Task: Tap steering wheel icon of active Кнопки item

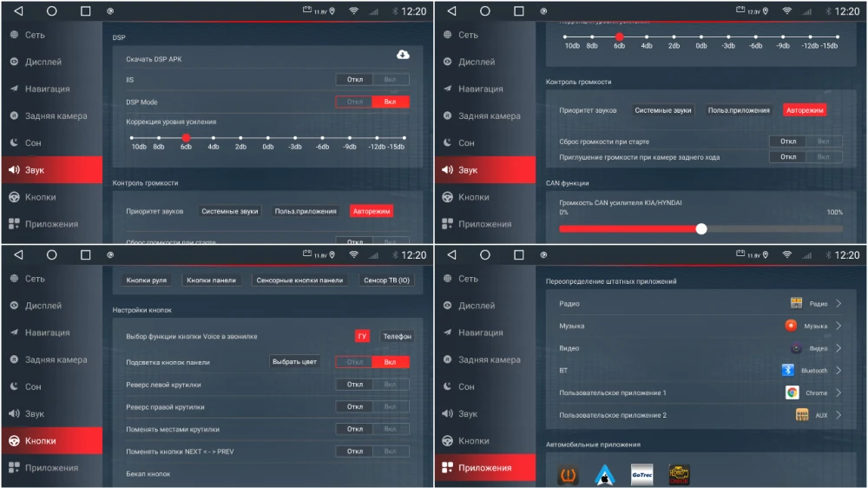Action: [15, 441]
